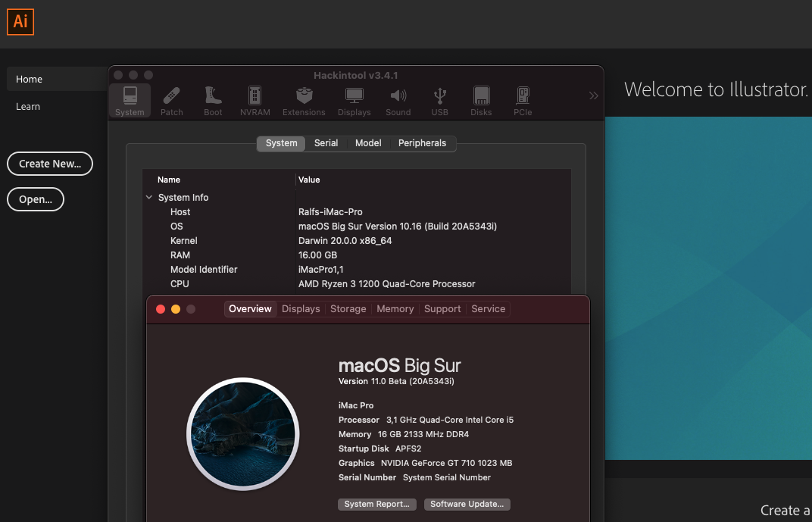The width and height of the screenshot is (812, 522).
Task: Show more Hackintool toolbar items
Action: tap(593, 95)
